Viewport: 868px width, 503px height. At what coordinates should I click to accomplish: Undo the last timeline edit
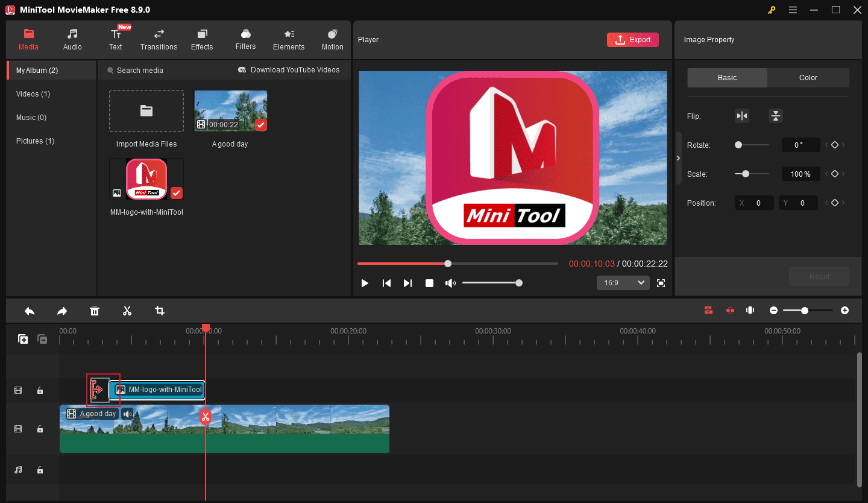(30, 311)
